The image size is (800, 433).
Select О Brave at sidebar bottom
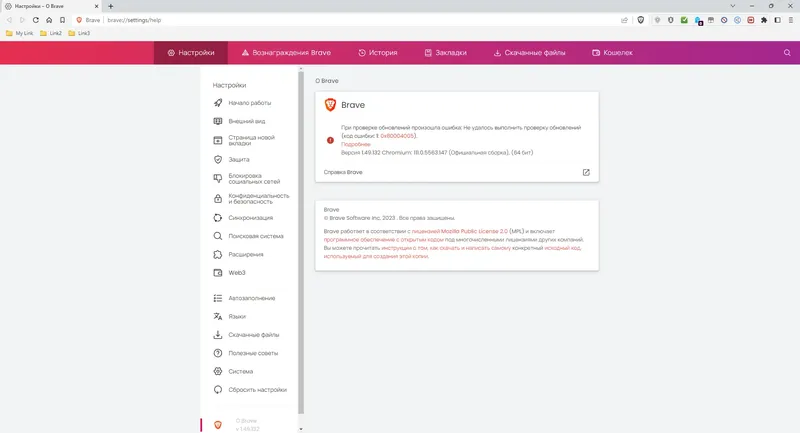[247, 425]
